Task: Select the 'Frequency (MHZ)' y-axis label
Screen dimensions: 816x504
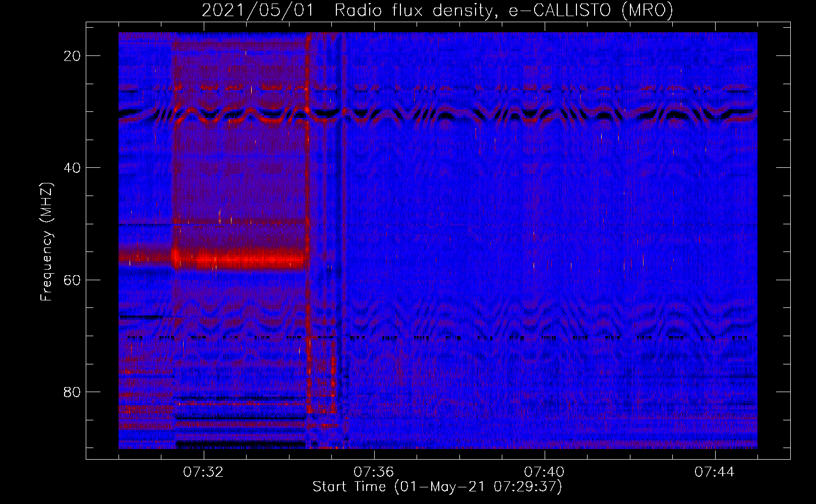Action: pyautogui.click(x=46, y=241)
